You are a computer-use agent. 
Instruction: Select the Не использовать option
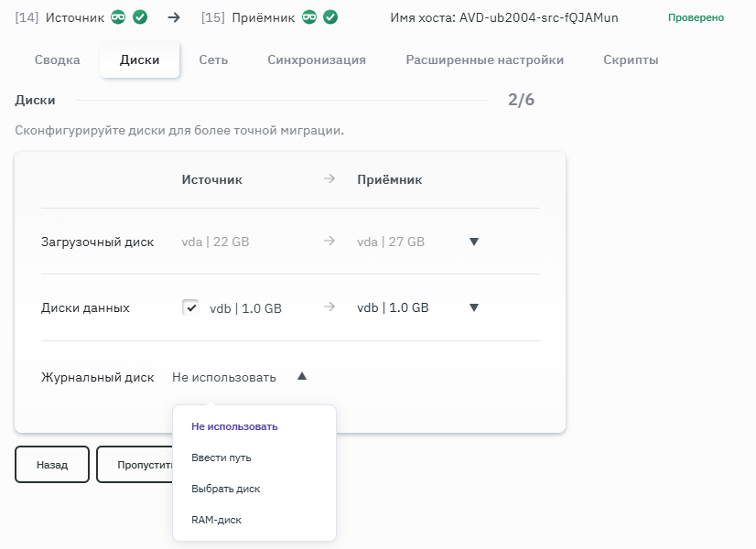[x=234, y=426]
